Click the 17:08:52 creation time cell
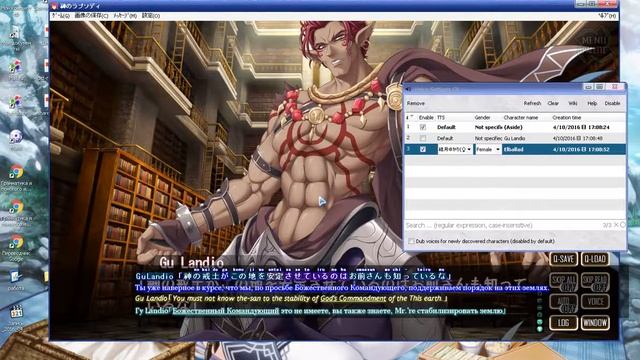This screenshot has height=360, width=640. click(x=581, y=149)
